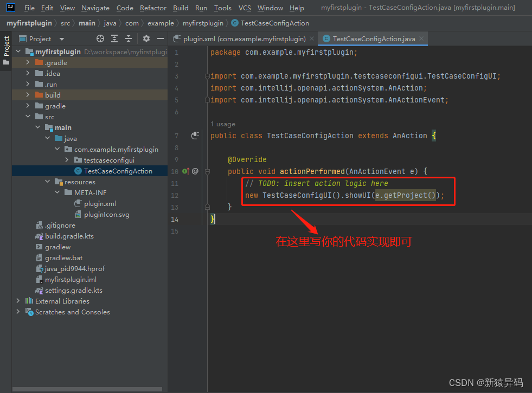This screenshot has height=393, width=532.
Task: Open the VCS menu
Action: pos(245,8)
